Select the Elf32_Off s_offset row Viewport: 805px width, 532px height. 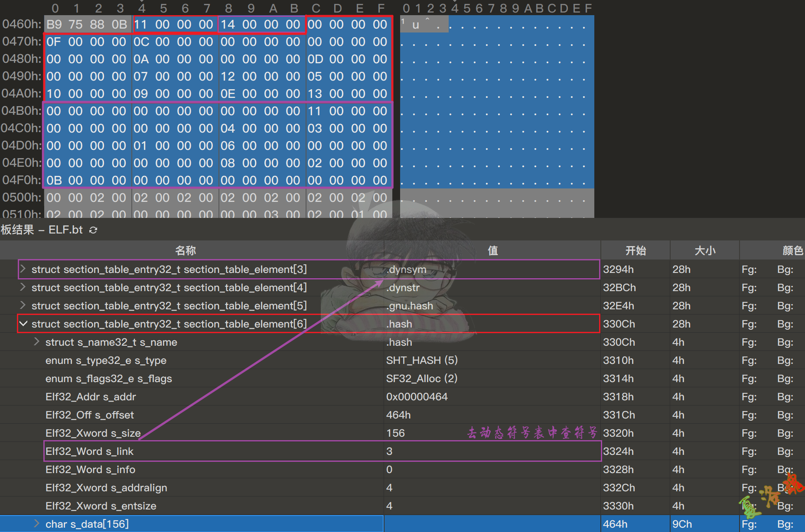(x=89, y=415)
